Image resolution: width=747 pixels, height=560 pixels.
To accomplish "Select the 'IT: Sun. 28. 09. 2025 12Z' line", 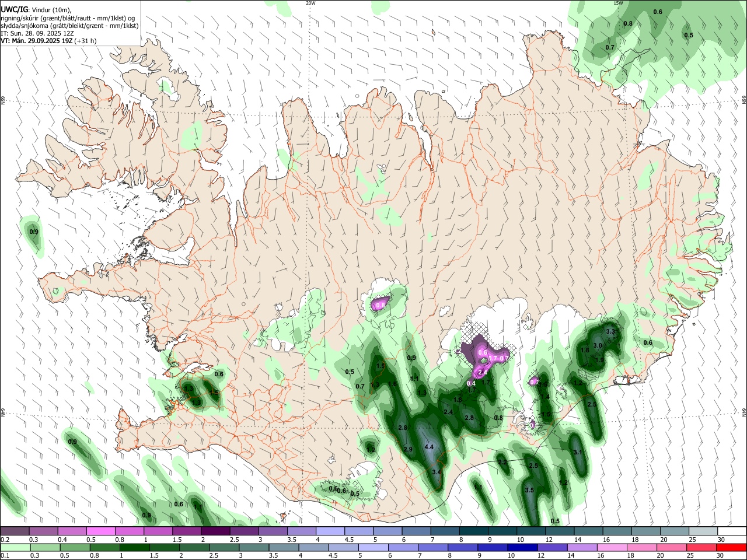I will pyautogui.click(x=37, y=33).
